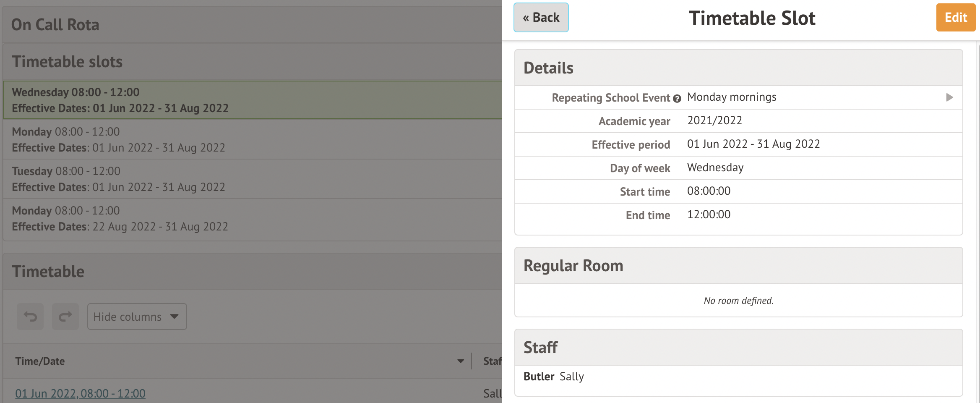
Task: Select the Wednesday 08:00 - 12:00 slot
Action: [252, 100]
